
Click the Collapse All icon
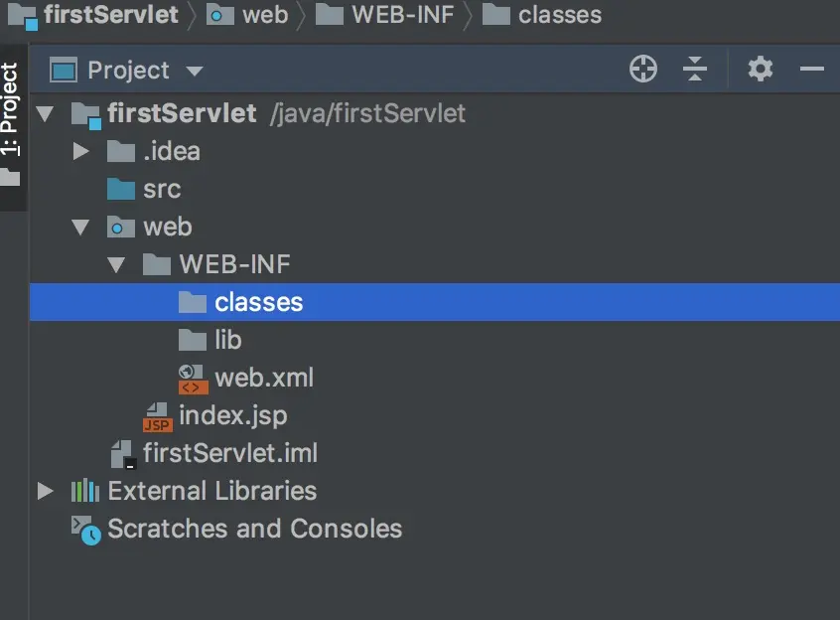tap(695, 70)
